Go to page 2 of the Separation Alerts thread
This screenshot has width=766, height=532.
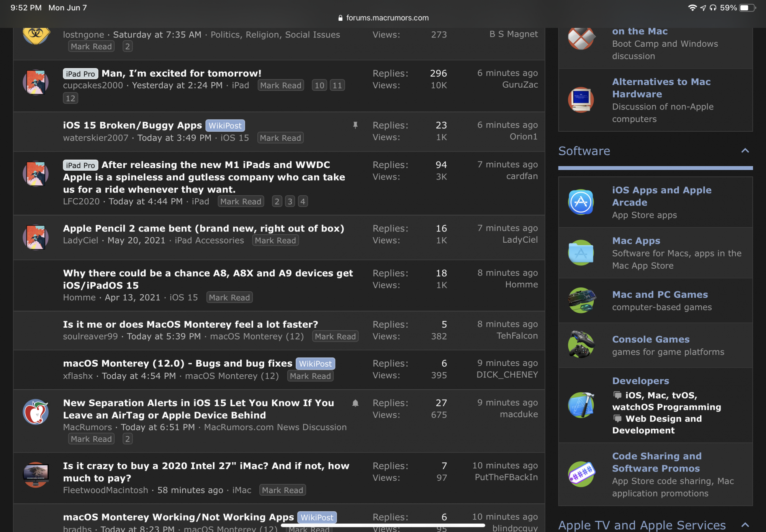point(128,439)
